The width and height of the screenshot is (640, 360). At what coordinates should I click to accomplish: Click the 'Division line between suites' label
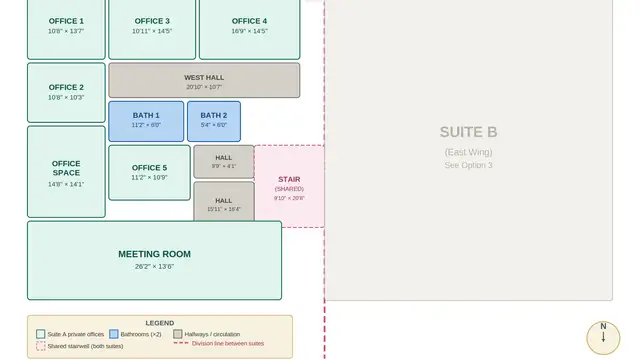[228, 344]
